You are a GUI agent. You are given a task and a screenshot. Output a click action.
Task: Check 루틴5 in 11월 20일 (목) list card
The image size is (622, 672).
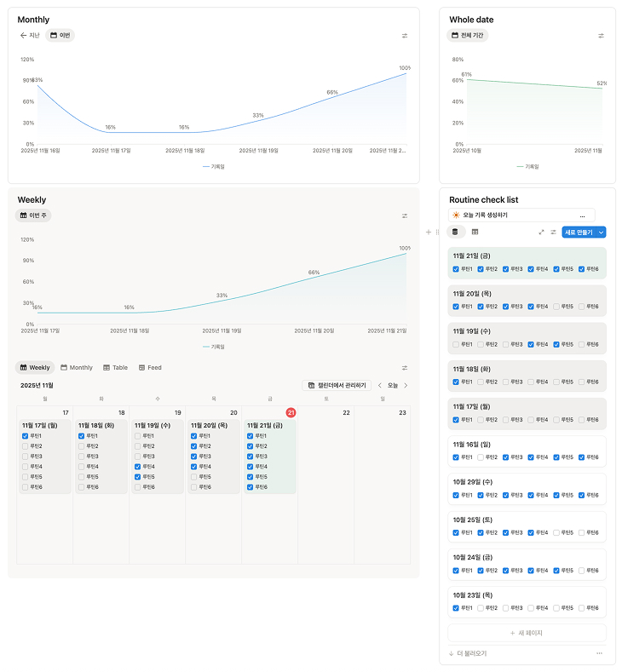(x=557, y=307)
